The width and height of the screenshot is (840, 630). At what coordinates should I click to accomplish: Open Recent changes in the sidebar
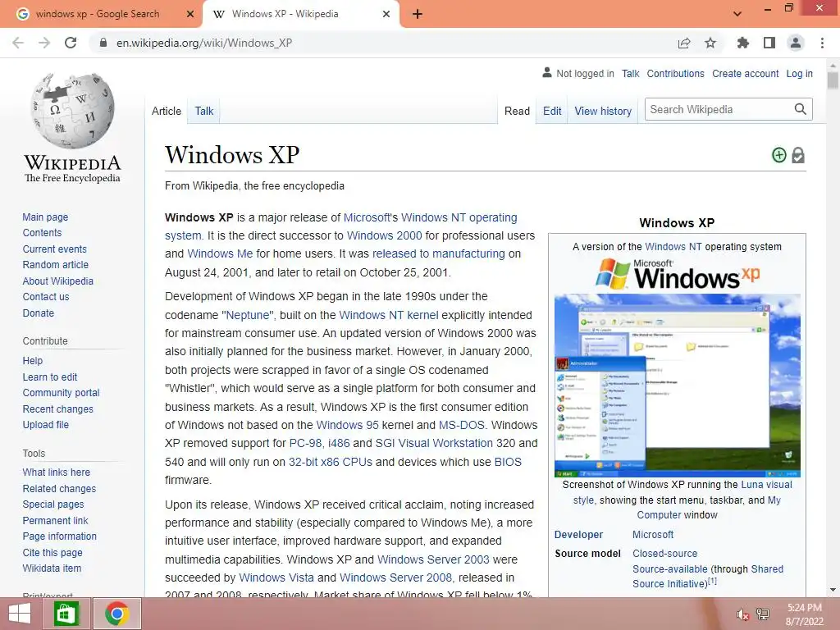click(57, 409)
